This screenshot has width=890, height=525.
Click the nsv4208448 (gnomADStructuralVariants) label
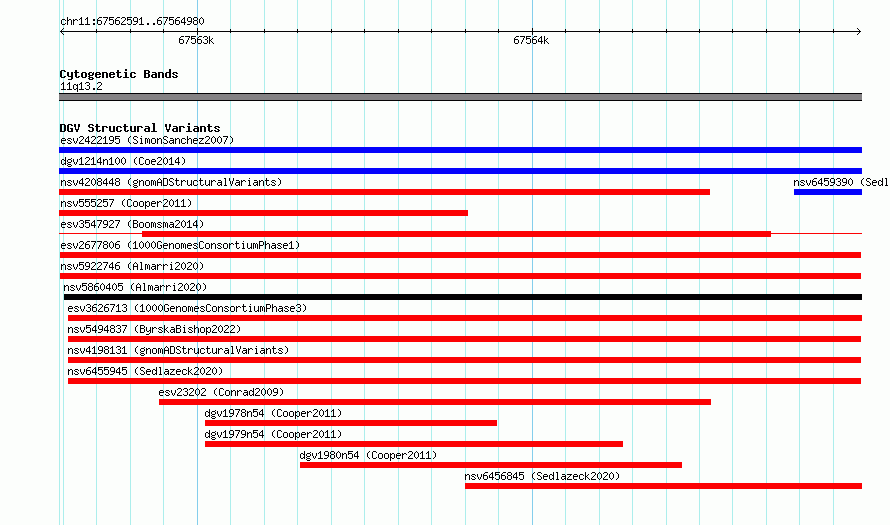(171, 182)
